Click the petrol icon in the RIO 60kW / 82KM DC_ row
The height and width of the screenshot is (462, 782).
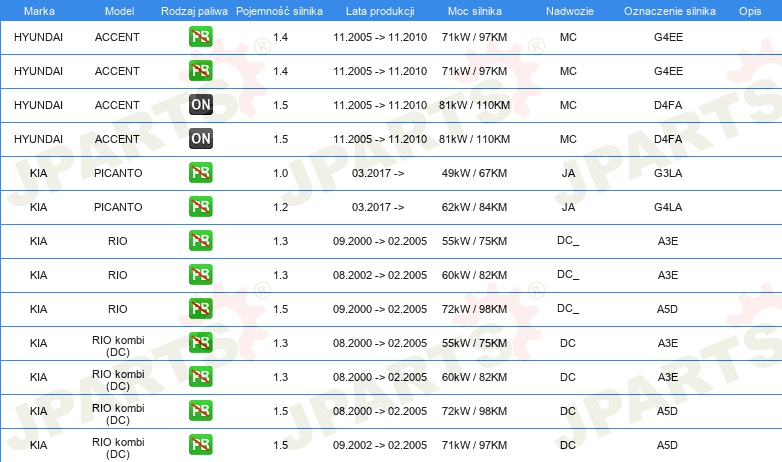pyautogui.click(x=200, y=274)
